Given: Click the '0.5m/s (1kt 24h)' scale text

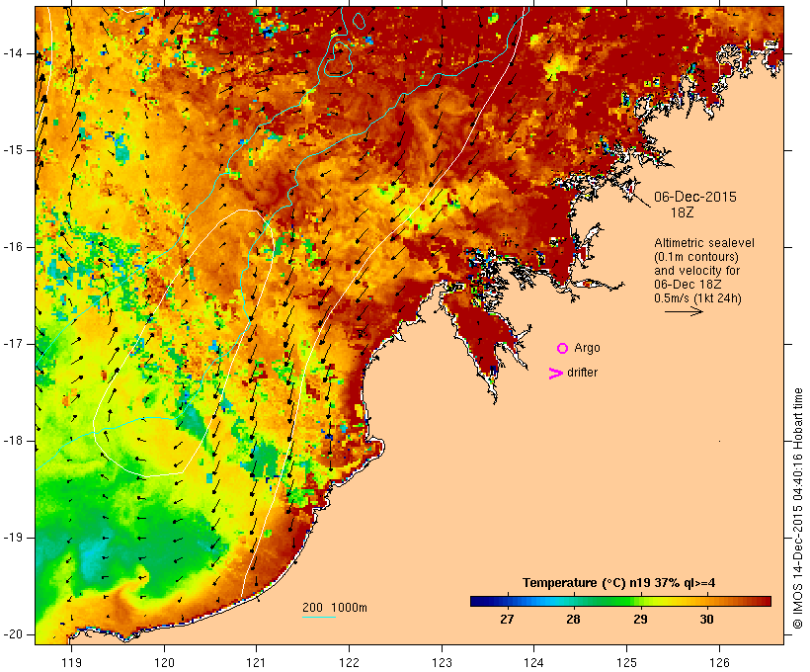Looking at the screenshot, I should (697, 298).
